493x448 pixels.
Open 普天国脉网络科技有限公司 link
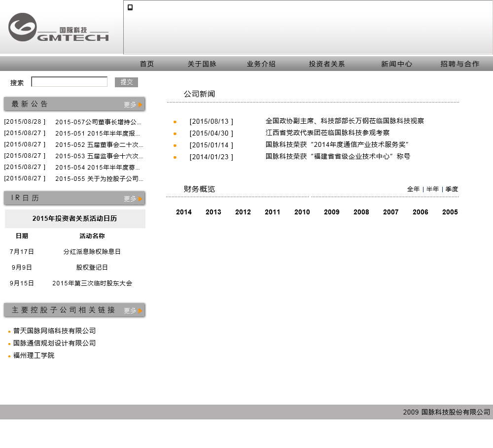click(x=54, y=331)
